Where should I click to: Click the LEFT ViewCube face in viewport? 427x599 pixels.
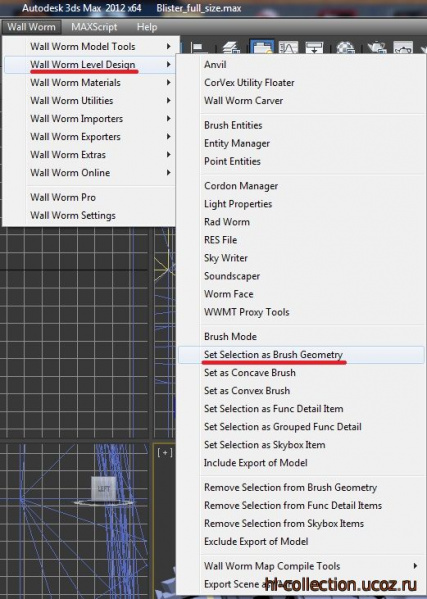click(104, 488)
